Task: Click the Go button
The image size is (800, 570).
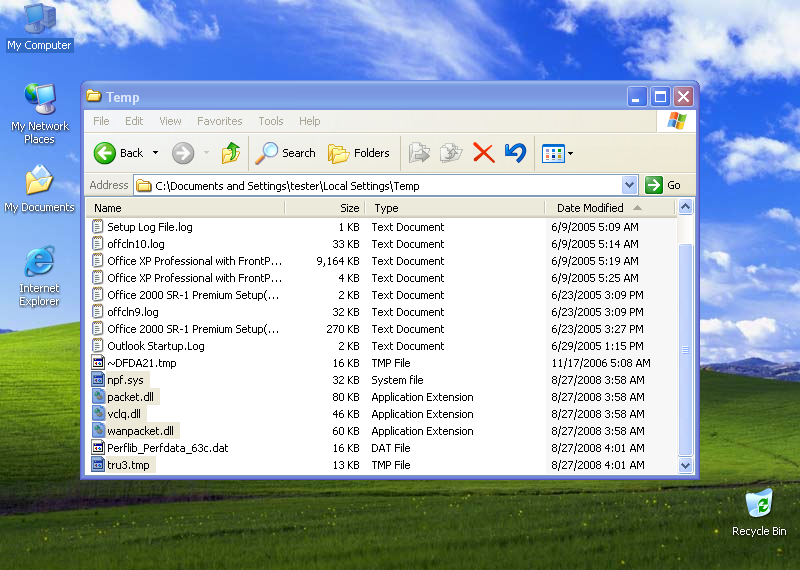Action: click(663, 185)
